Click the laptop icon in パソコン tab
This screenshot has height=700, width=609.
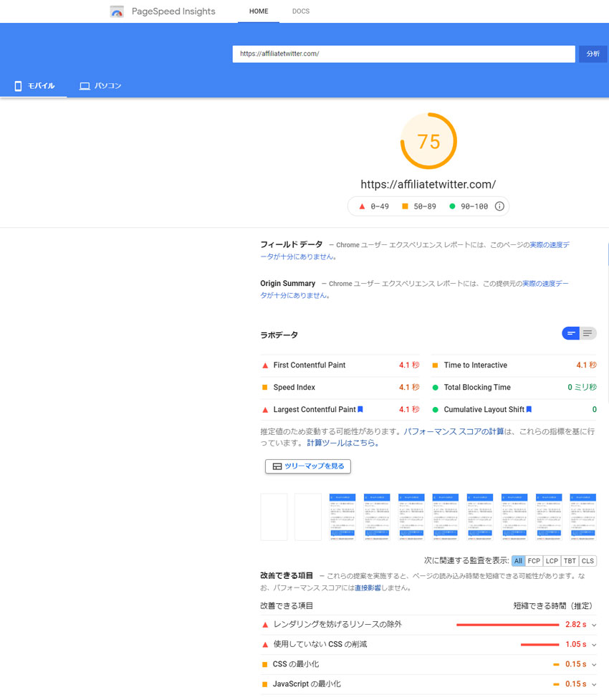(85, 86)
